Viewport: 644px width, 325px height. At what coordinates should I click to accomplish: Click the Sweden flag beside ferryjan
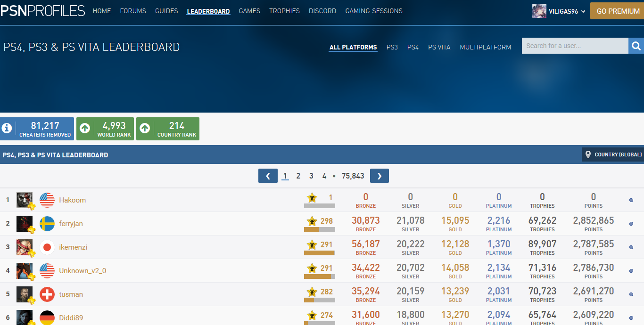click(47, 224)
